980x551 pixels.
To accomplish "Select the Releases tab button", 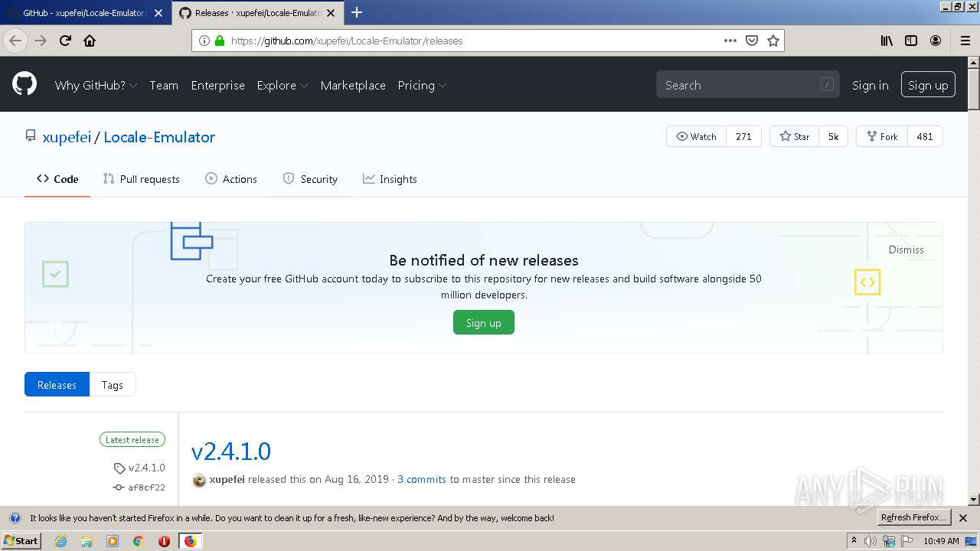I will point(57,385).
